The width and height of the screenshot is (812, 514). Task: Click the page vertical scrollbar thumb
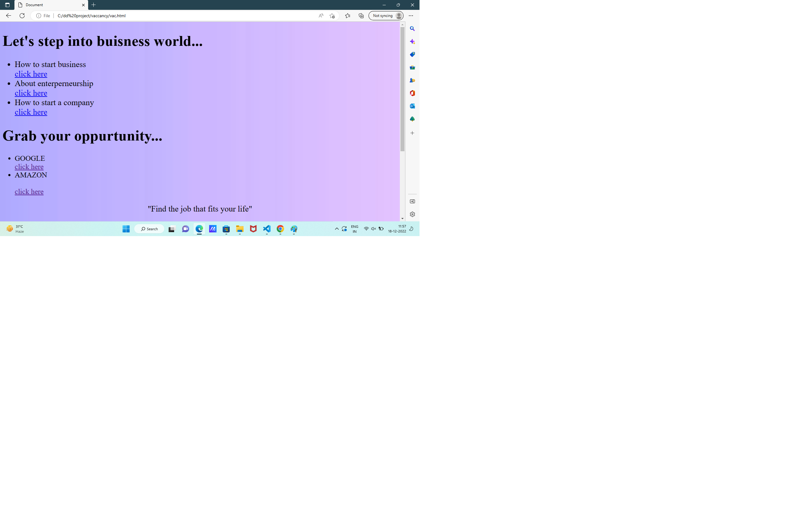pos(402,89)
